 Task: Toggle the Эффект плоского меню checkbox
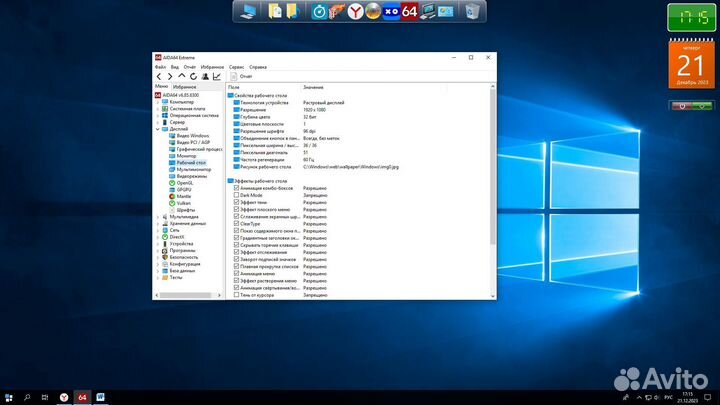(x=236, y=209)
